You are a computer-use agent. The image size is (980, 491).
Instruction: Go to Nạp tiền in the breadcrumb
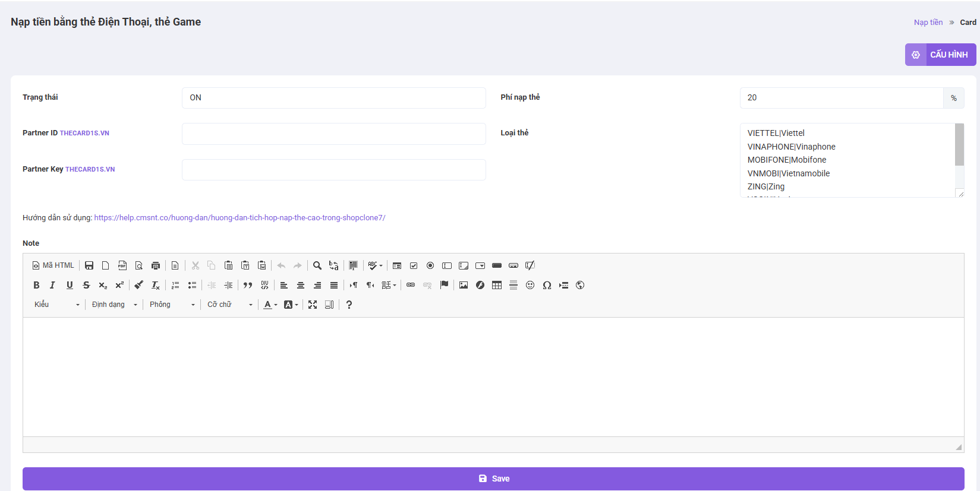pos(928,23)
